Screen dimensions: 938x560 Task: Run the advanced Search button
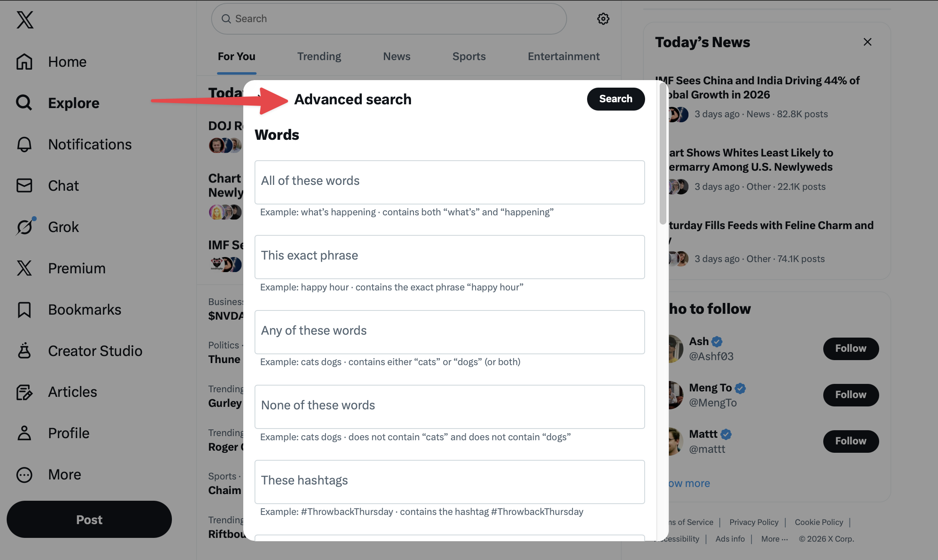(615, 99)
